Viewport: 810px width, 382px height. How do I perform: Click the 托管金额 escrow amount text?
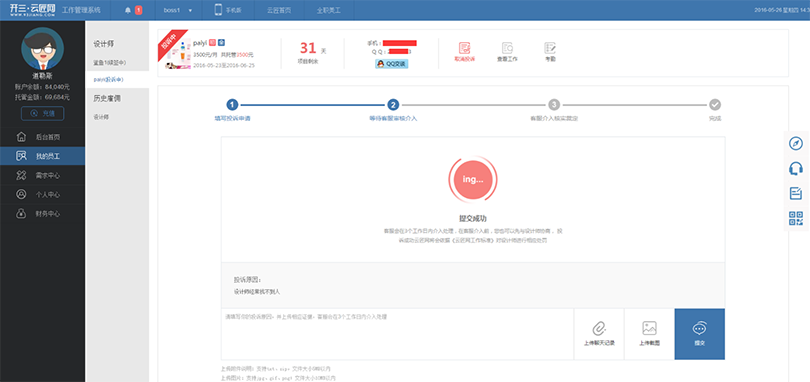(42, 97)
